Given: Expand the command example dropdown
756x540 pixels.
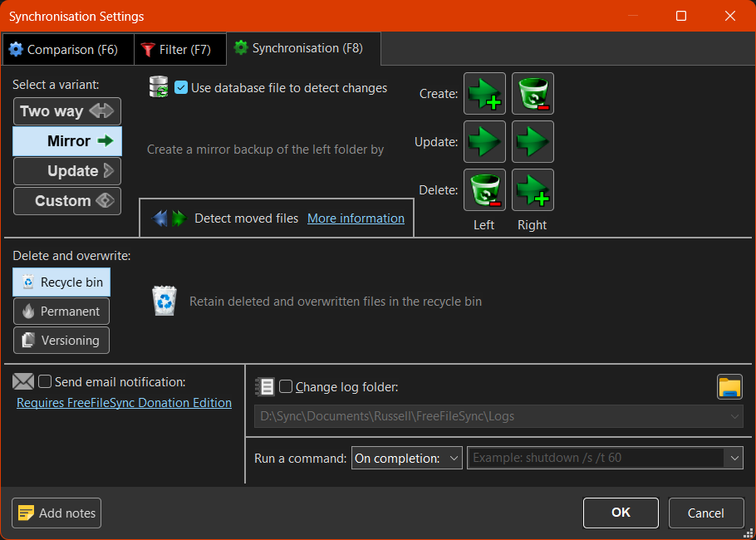Looking at the screenshot, I should [734, 458].
